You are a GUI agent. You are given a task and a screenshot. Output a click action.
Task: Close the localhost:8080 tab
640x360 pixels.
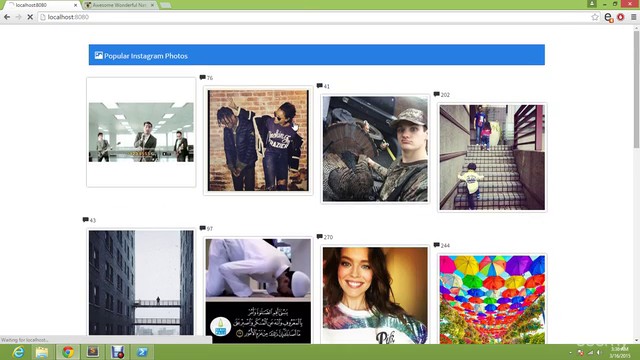(76, 5)
